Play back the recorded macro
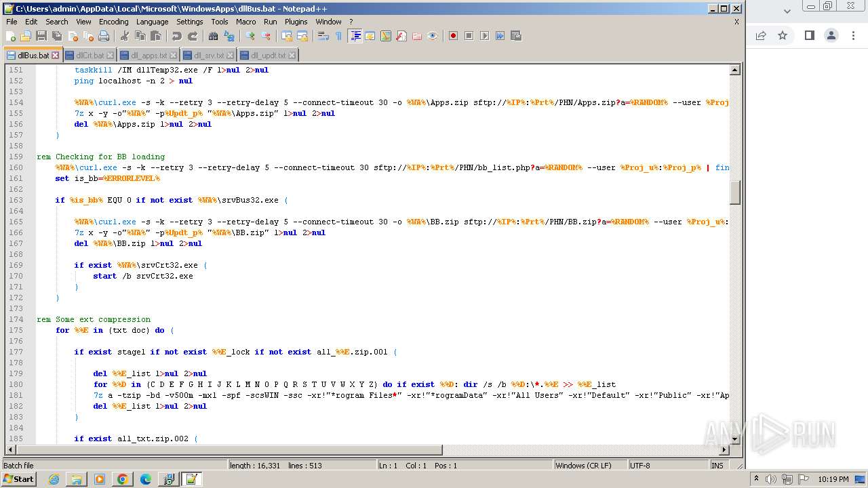Screen dimensions: 868x488 click(x=484, y=36)
